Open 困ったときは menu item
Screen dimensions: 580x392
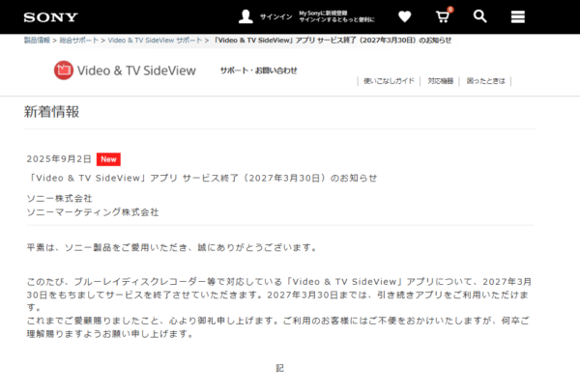click(x=485, y=81)
